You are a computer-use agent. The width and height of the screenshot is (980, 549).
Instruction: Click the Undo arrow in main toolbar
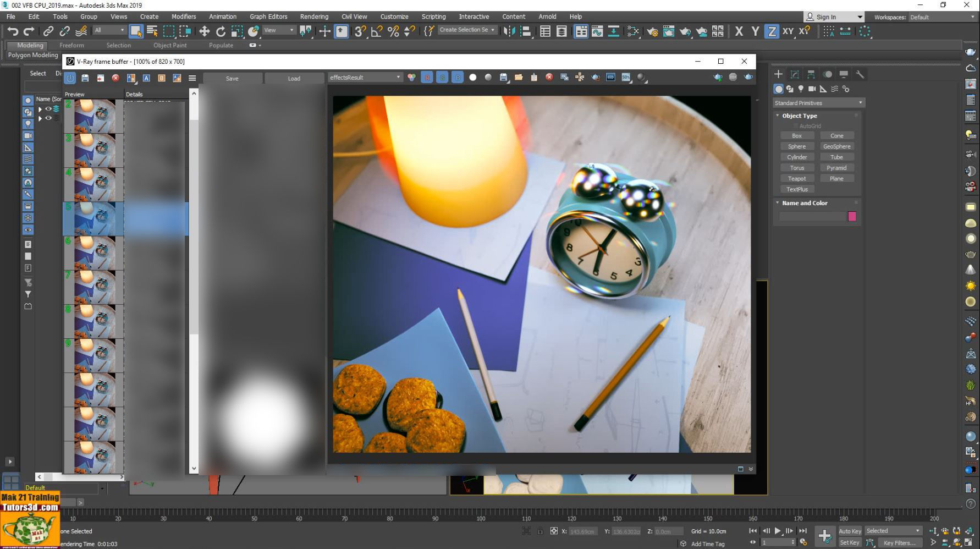point(13,31)
